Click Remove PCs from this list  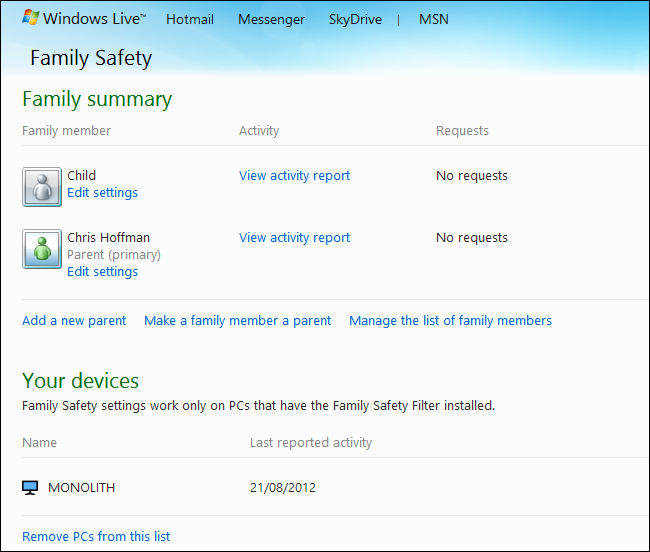click(x=96, y=536)
